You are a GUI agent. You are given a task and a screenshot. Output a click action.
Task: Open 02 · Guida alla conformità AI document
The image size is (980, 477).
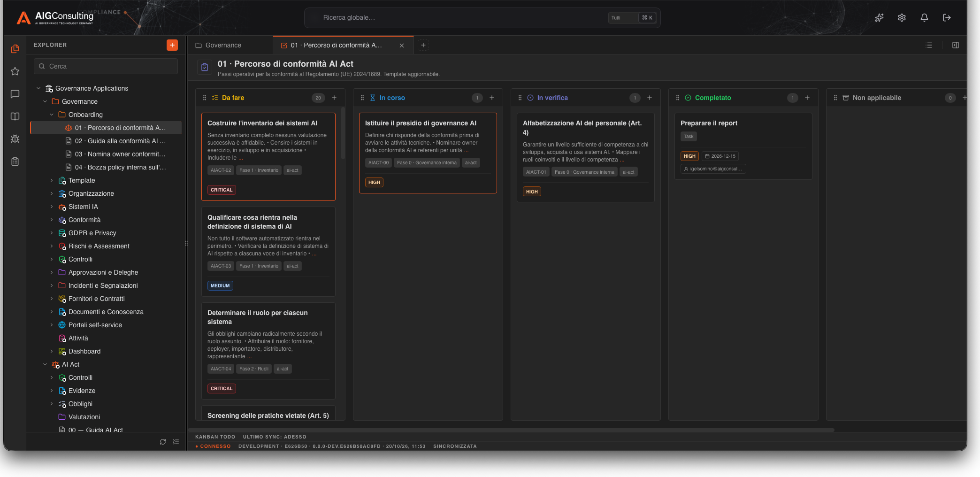[x=106, y=141]
